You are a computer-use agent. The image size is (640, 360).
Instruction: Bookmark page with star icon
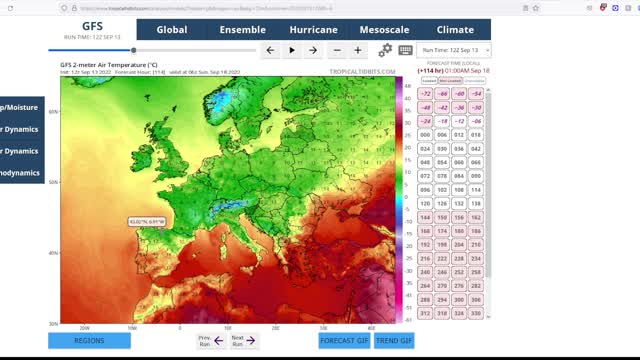coord(536,8)
